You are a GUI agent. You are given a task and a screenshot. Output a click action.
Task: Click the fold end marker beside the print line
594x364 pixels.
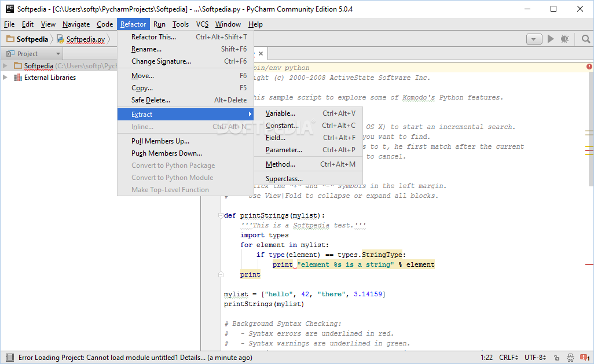(x=221, y=274)
